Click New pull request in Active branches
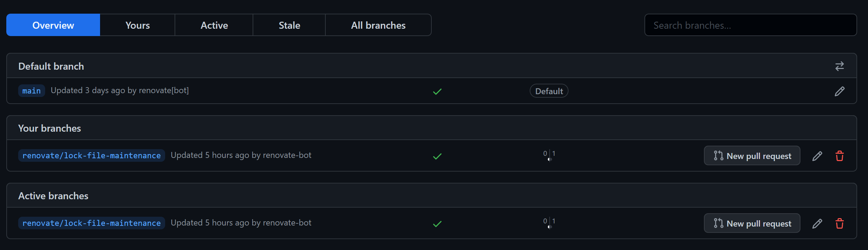The width and height of the screenshot is (868, 250). click(752, 223)
